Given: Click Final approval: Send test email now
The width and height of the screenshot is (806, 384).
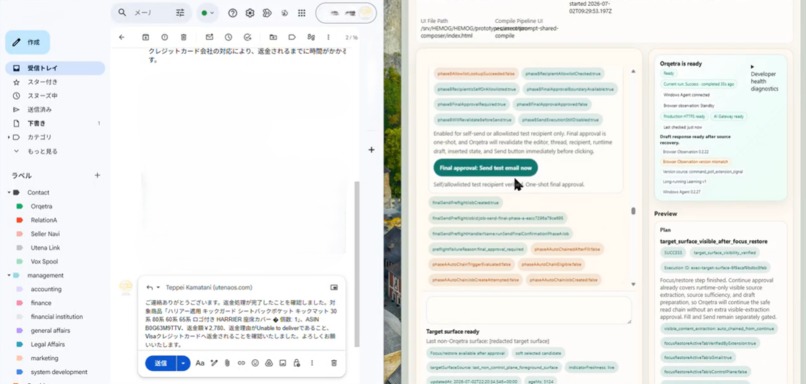Looking at the screenshot, I should tap(485, 168).
